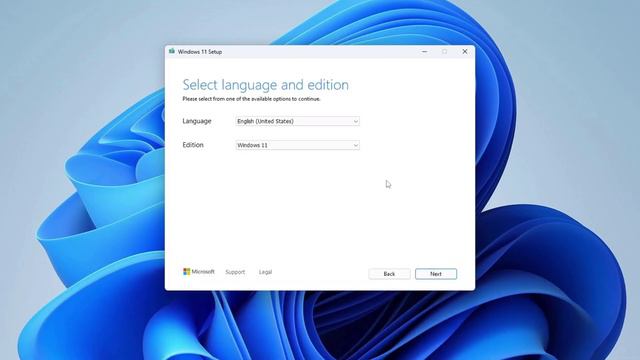Click the 'Language' field label

197,121
